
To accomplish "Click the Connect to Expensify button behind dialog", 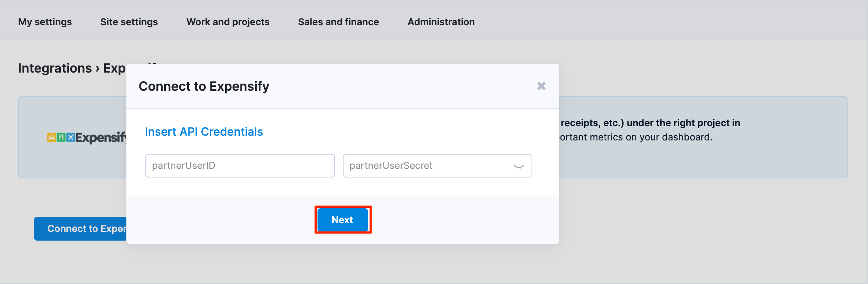I will (80, 229).
